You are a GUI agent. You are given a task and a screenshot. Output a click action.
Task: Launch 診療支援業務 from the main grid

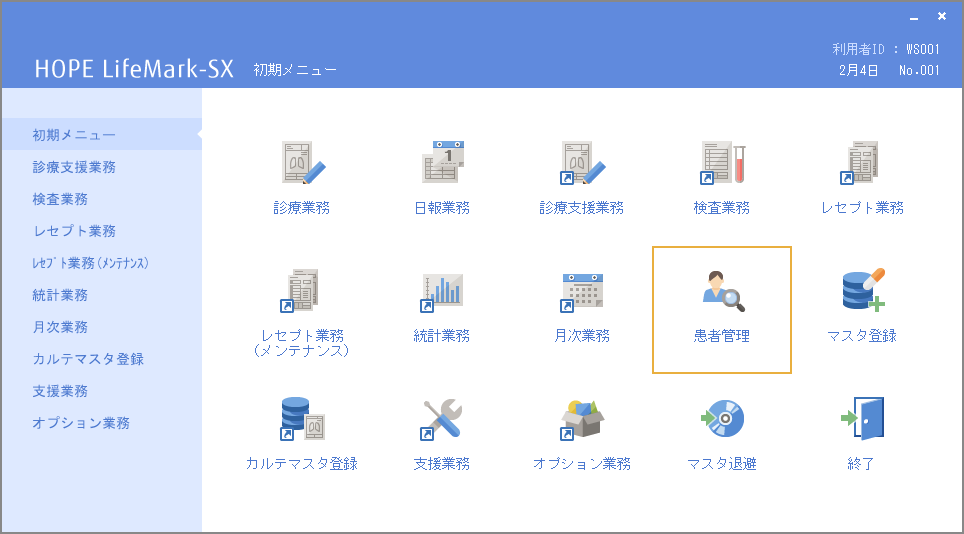[x=582, y=163]
